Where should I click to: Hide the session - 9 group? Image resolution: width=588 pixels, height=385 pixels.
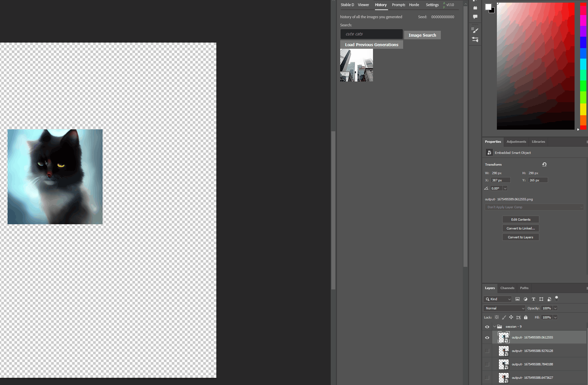coord(487,327)
